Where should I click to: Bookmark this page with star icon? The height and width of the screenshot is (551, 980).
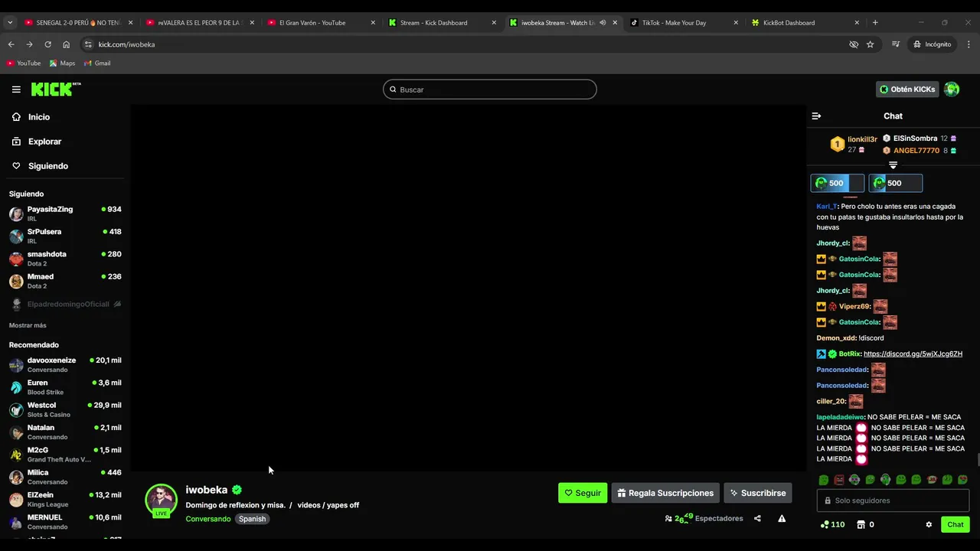click(x=870, y=44)
